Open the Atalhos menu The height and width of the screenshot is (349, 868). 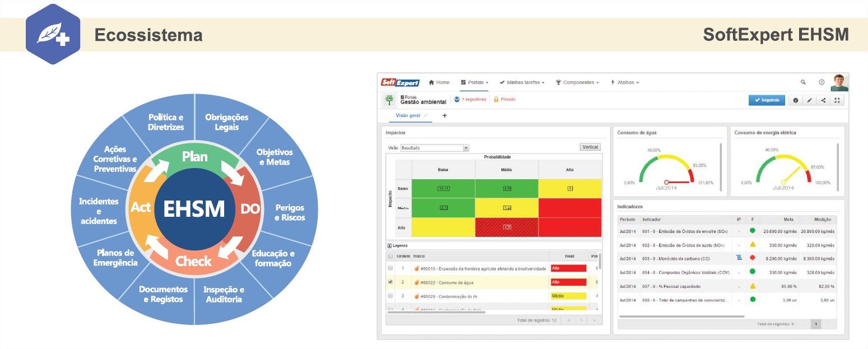pos(625,82)
